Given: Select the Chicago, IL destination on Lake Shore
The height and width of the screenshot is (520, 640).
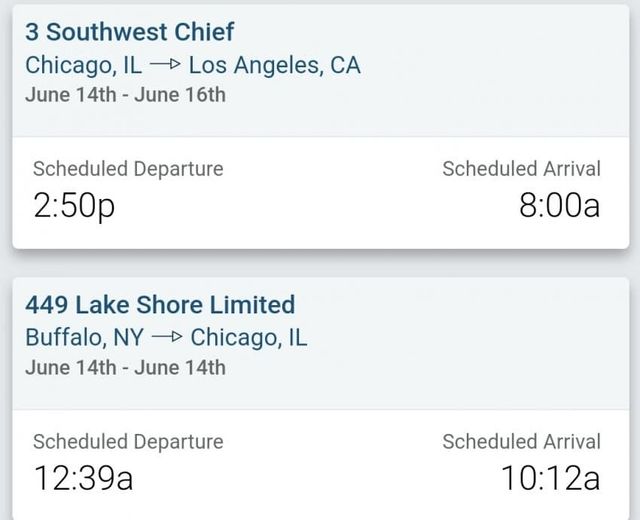Looking at the screenshot, I should [249, 337].
